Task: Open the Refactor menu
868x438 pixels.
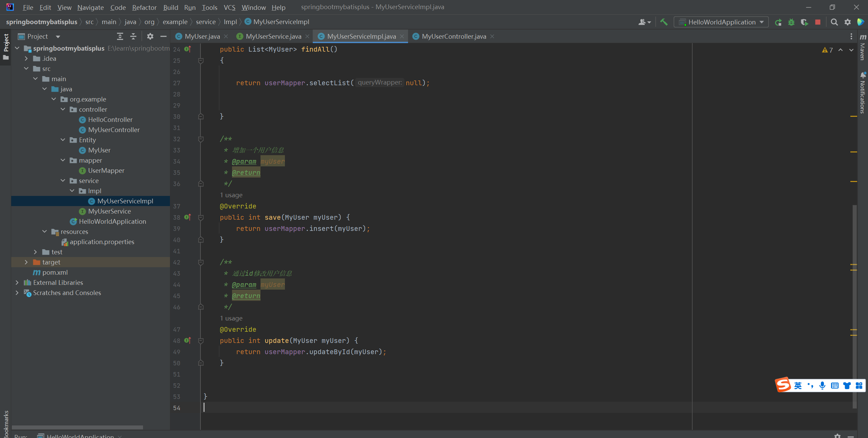Action: click(144, 7)
